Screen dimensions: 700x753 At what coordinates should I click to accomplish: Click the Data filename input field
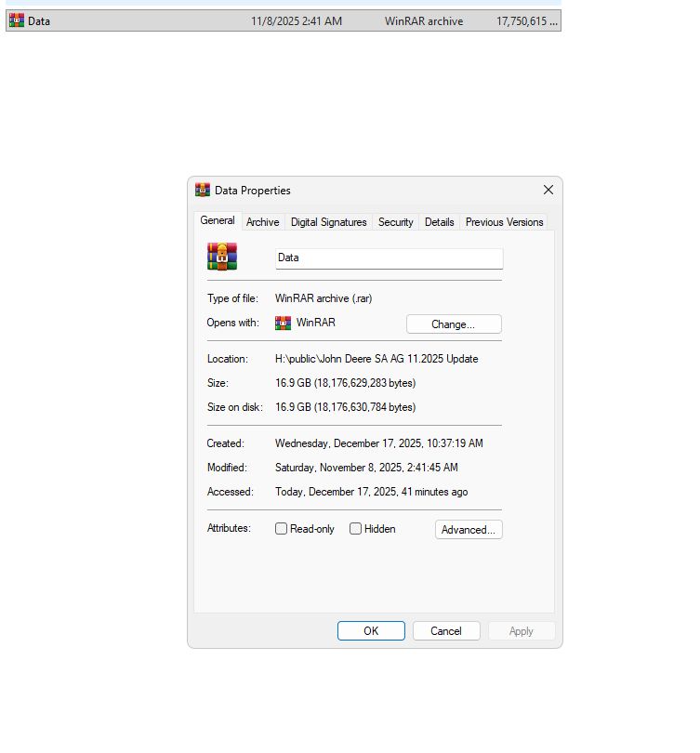[x=389, y=258]
